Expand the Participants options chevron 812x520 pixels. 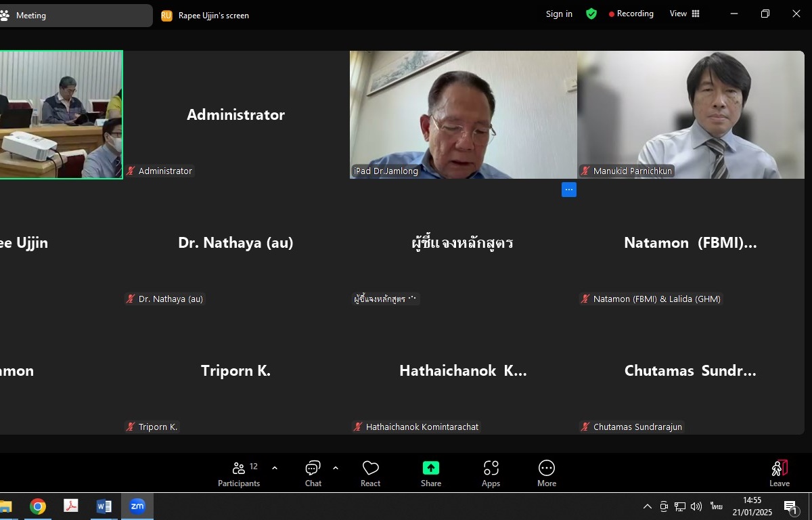tap(275, 468)
